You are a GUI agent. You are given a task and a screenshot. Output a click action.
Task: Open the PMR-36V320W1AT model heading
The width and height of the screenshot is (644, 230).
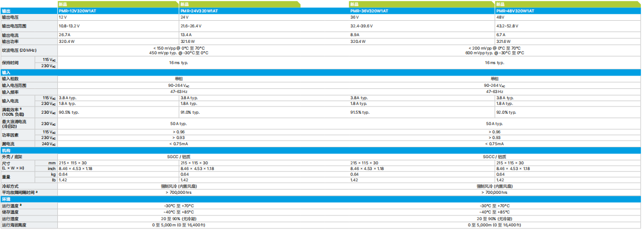368,10
